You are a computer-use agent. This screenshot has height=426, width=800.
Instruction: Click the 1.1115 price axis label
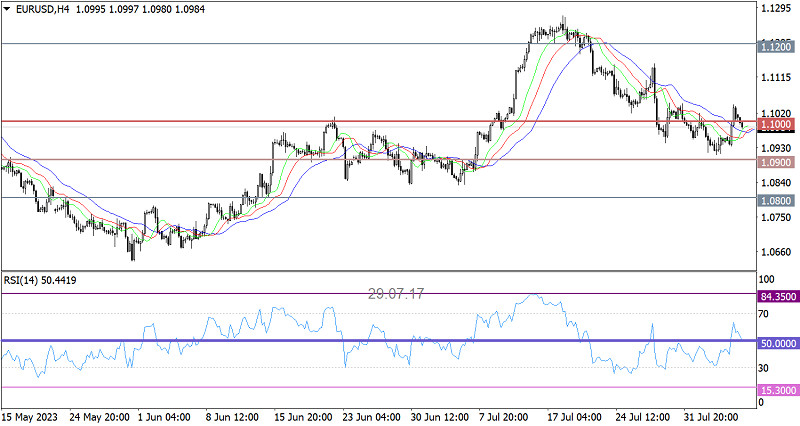point(776,77)
